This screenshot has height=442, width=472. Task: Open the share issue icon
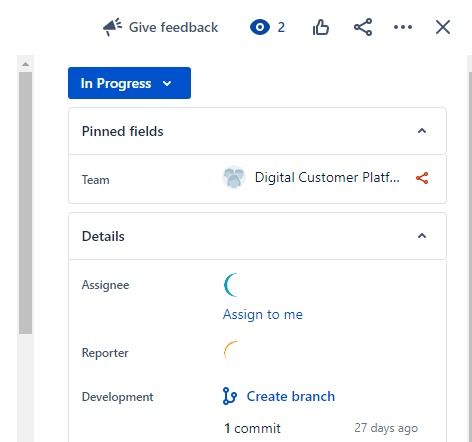363,27
